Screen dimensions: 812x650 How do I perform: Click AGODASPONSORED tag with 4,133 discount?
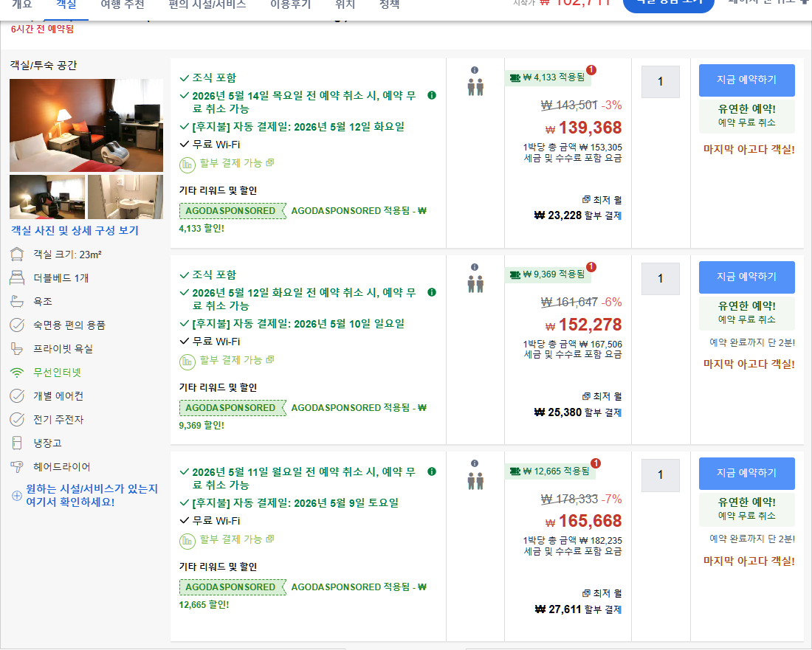pyautogui.click(x=233, y=210)
